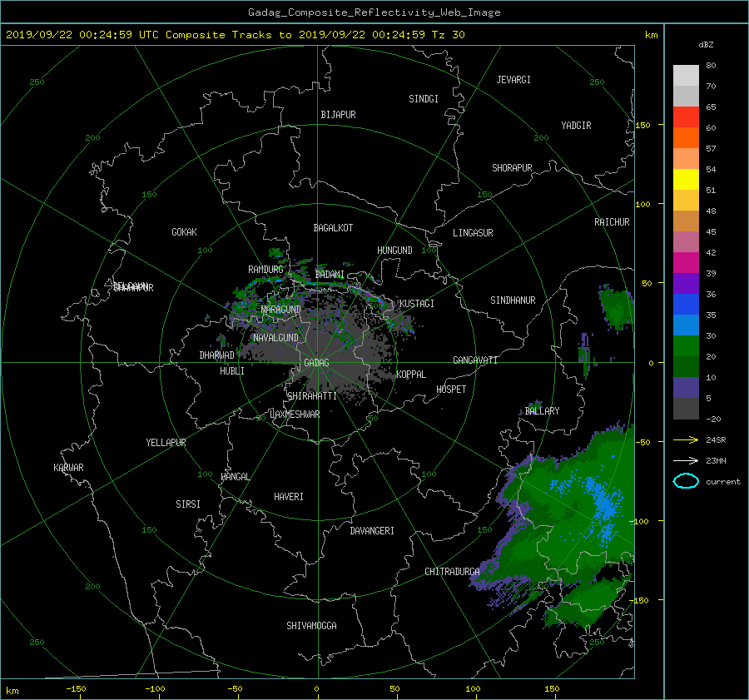Click the SHORAPUR city label

512,168
